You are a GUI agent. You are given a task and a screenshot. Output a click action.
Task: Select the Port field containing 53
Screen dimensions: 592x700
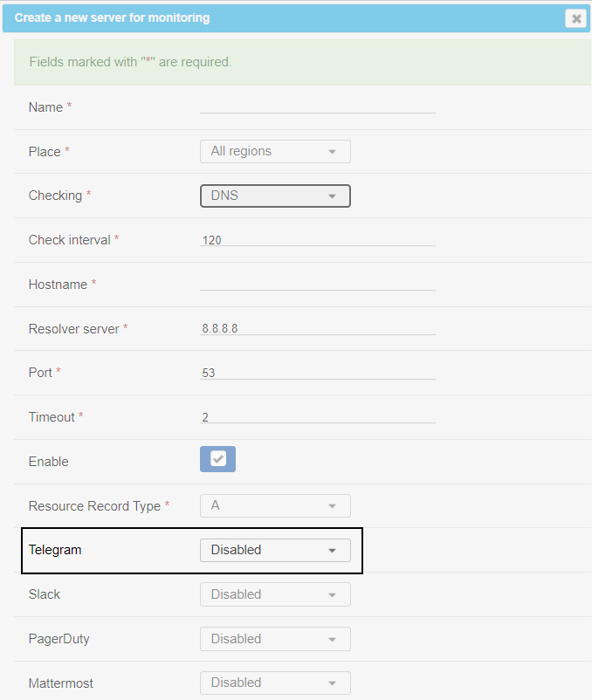coord(318,373)
